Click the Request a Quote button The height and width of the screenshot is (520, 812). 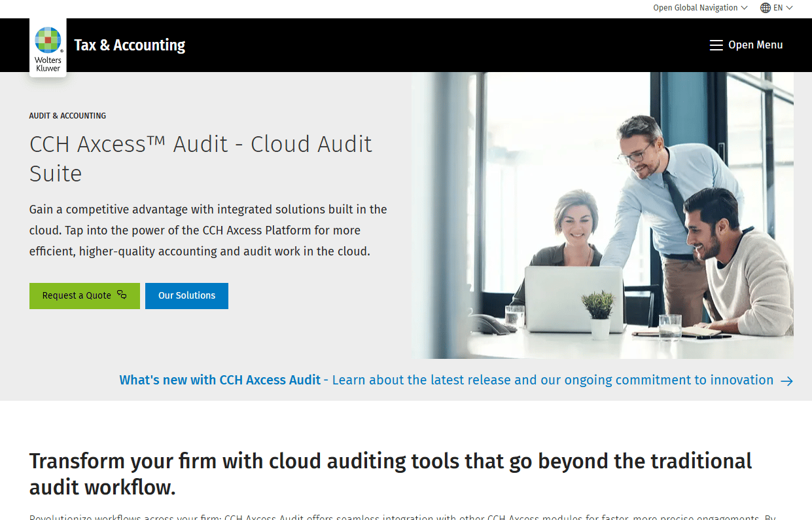click(x=84, y=296)
